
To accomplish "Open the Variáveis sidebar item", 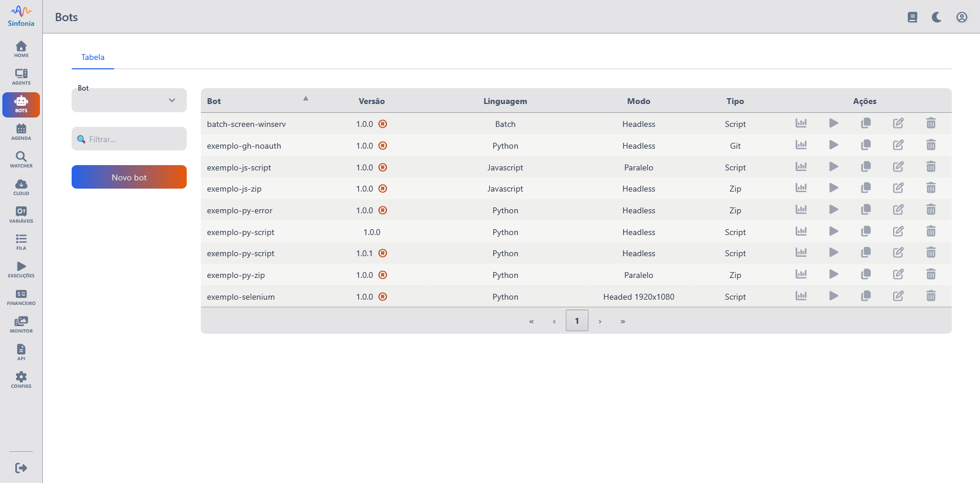I will coord(21,214).
